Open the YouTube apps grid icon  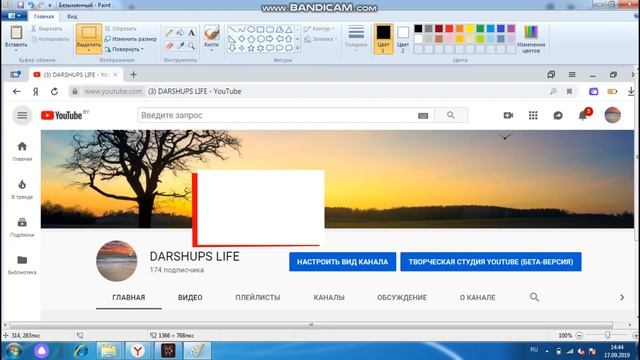coord(533,116)
